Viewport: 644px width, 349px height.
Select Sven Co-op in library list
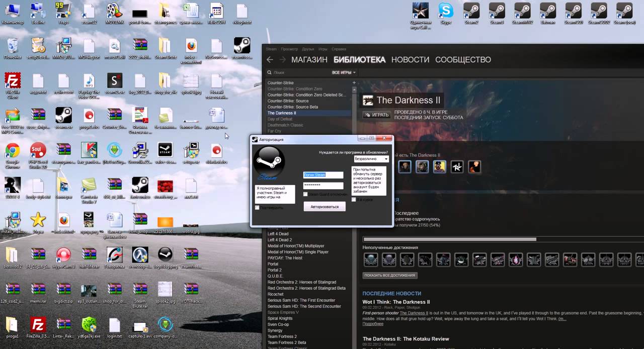pyautogui.click(x=278, y=324)
